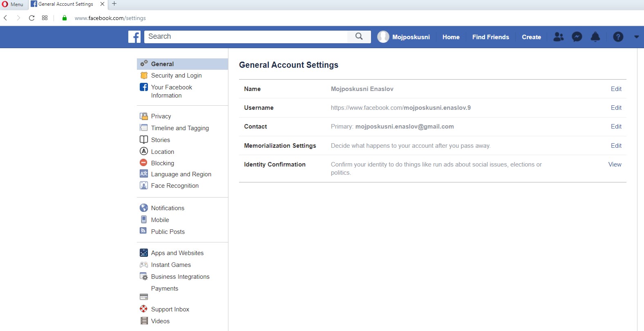Edit the Username setting
This screenshot has width=644, height=331.
click(616, 108)
